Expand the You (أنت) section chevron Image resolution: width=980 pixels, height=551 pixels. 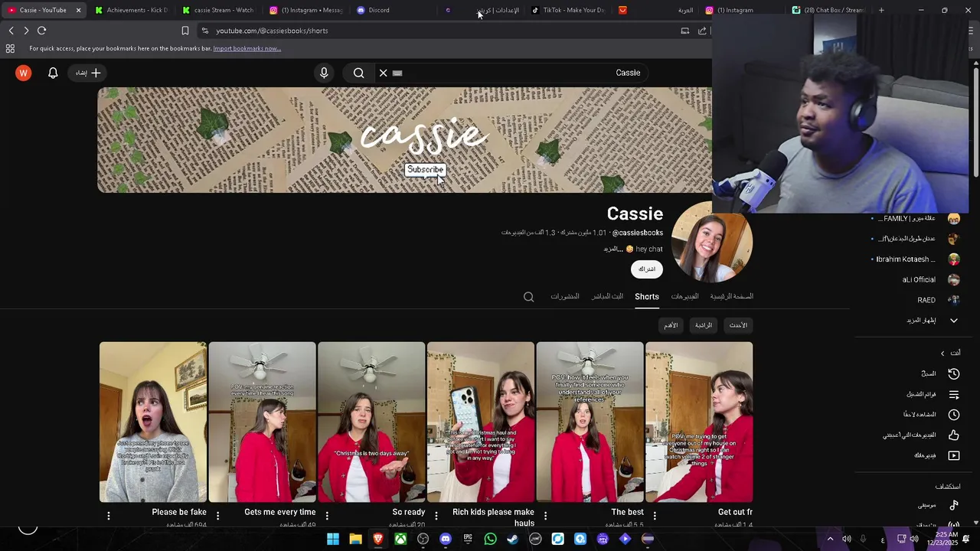pos(942,353)
